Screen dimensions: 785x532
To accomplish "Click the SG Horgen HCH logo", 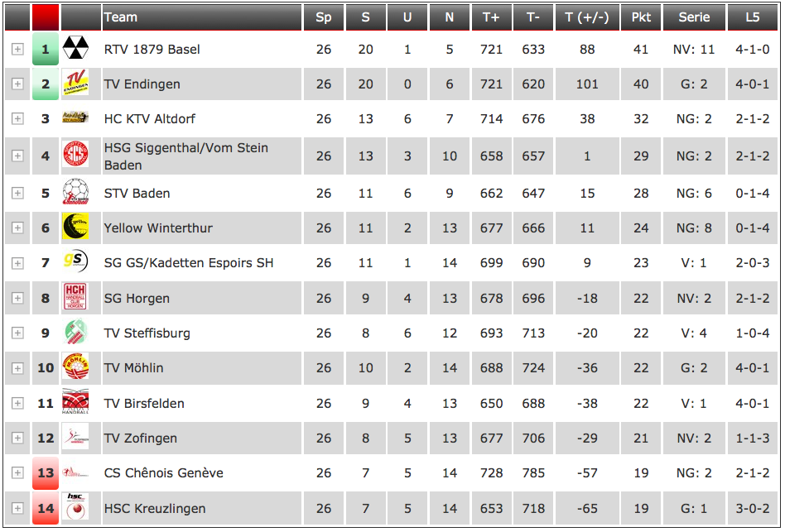I will [75, 297].
